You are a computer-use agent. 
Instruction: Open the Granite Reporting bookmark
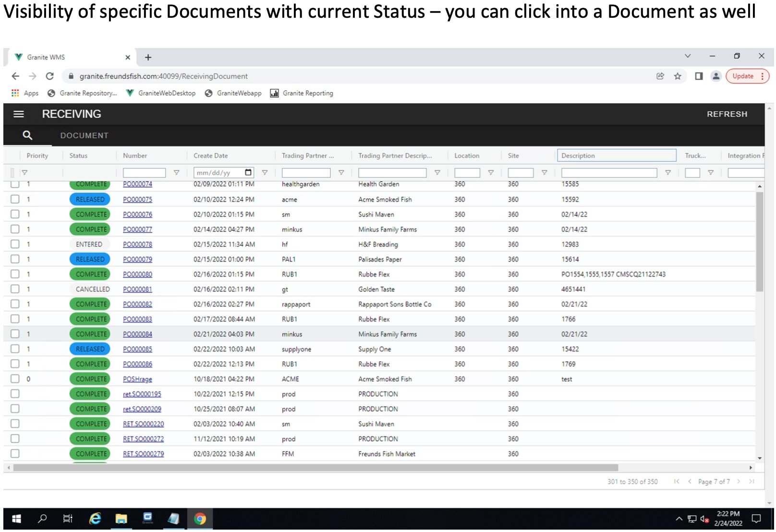tap(302, 93)
